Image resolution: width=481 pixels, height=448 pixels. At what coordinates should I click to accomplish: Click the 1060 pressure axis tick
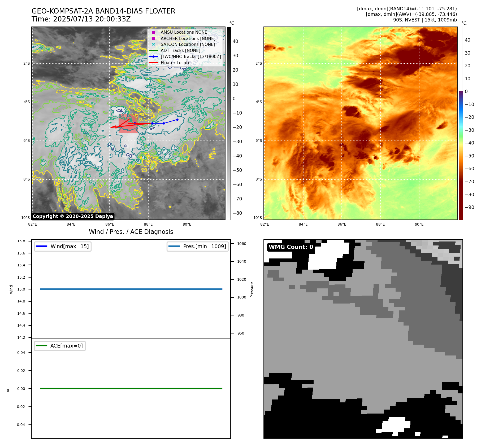pyautogui.click(x=242, y=244)
